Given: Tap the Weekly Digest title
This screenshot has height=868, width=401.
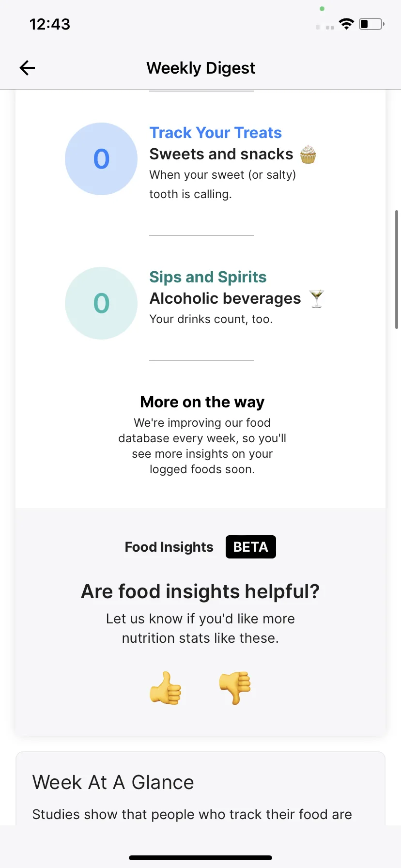Looking at the screenshot, I should pos(200,68).
